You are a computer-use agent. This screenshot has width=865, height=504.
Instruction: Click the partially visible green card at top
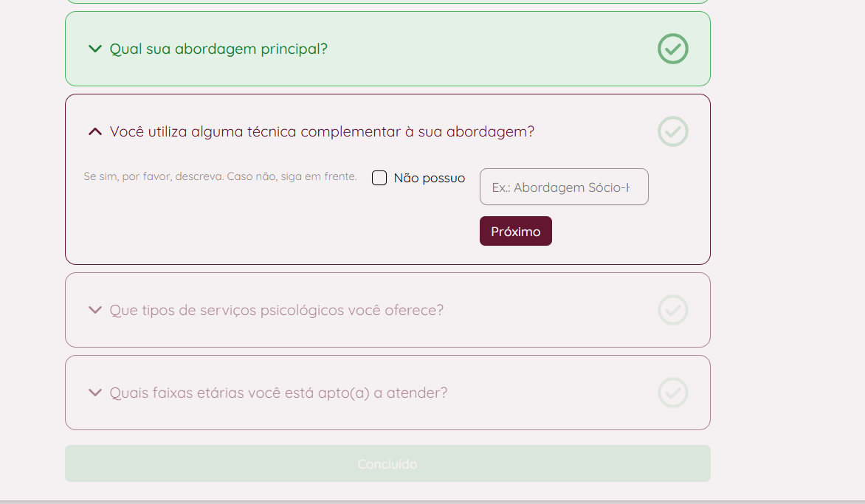(x=387, y=2)
